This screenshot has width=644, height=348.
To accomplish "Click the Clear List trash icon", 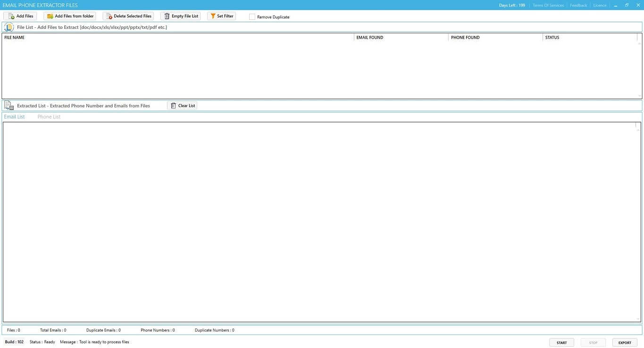I will (173, 106).
